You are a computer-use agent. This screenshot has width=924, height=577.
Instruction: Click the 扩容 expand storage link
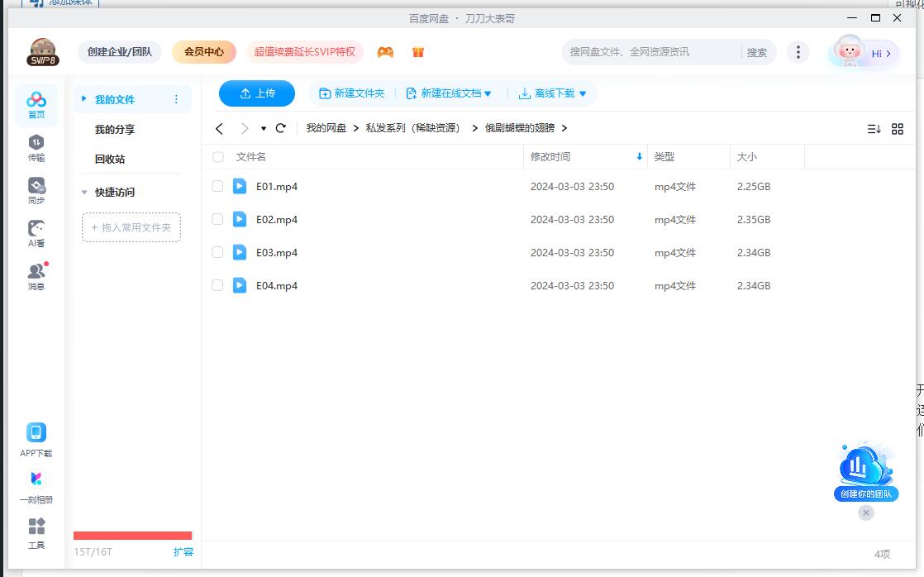(x=183, y=551)
